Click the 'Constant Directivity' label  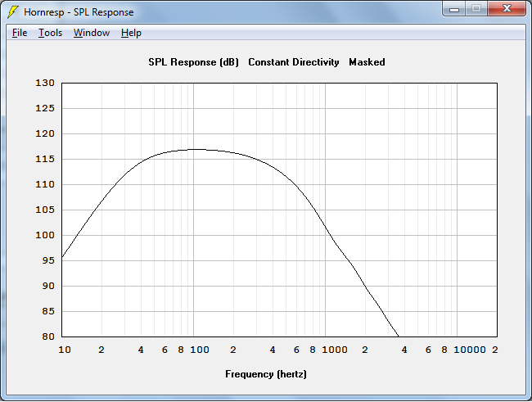click(x=294, y=62)
